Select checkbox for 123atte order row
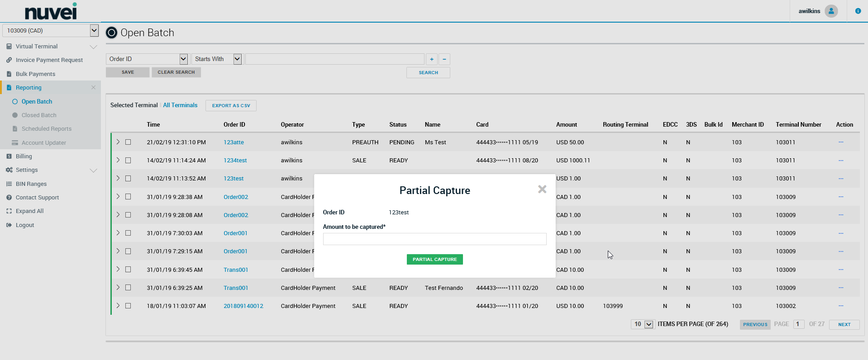 coord(128,142)
